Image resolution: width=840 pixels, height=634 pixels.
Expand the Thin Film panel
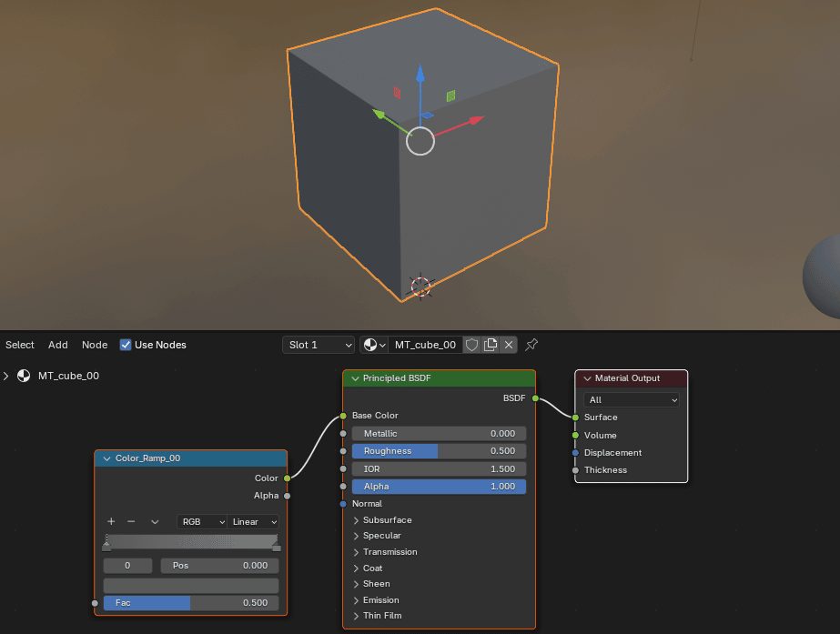point(356,616)
